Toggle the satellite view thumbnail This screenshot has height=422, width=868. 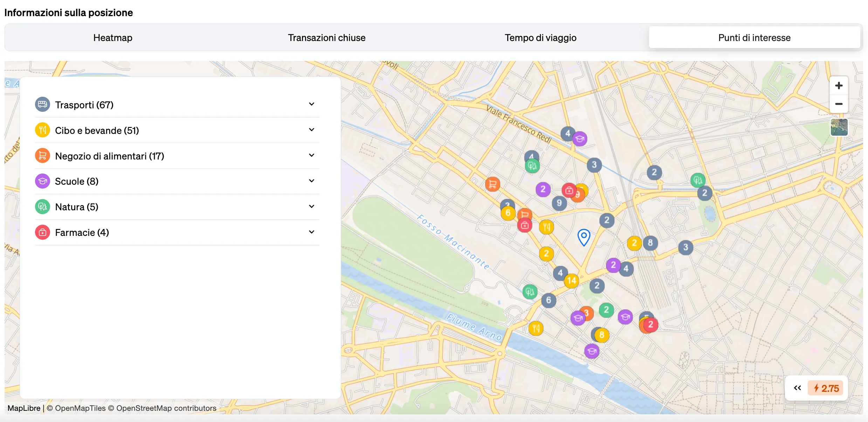(x=839, y=127)
